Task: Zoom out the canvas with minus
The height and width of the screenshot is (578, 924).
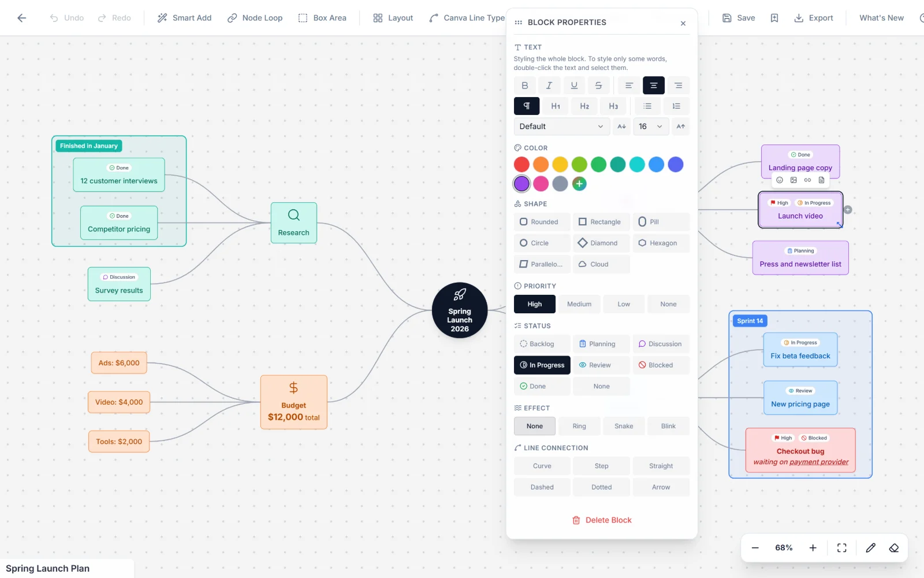Action: [755, 548]
